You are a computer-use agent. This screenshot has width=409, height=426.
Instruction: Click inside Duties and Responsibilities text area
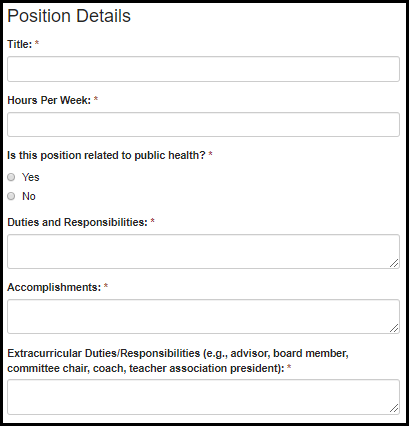point(203,252)
